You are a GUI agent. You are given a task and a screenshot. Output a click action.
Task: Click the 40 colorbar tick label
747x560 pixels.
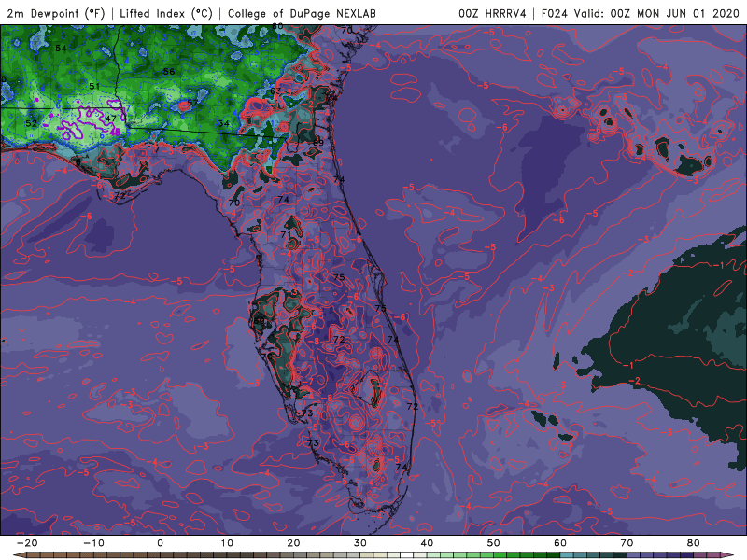click(x=427, y=543)
